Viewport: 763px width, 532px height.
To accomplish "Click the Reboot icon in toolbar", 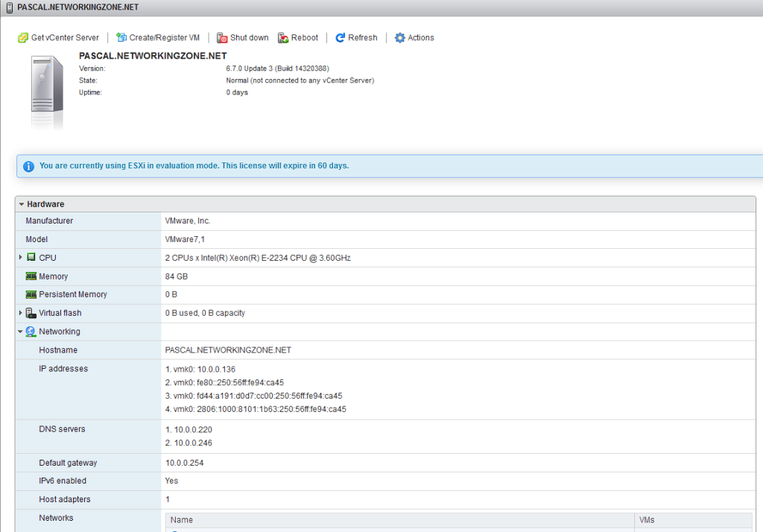I will click(283, 38).
